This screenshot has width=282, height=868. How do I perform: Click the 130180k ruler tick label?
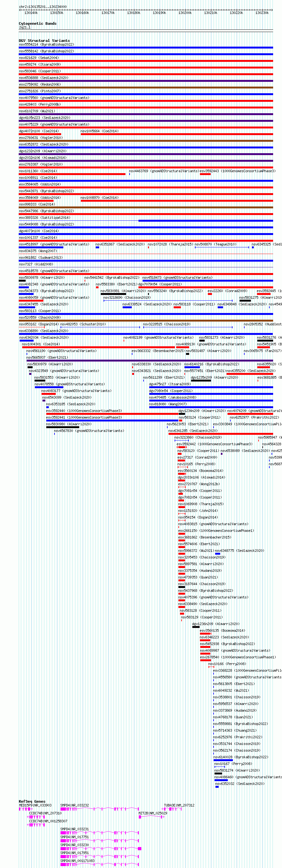coord(134,13)
